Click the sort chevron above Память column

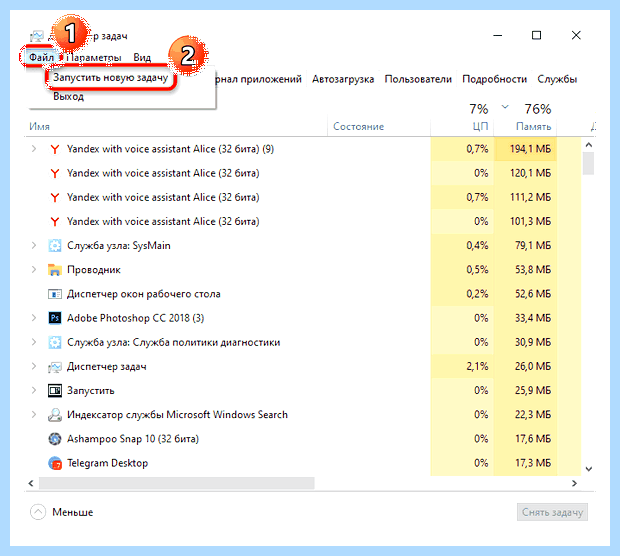505,107
